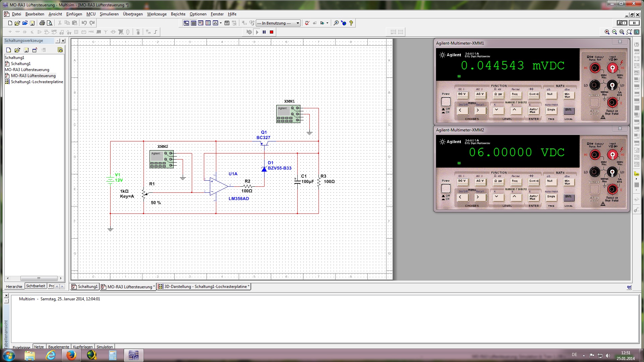Viewport: 644px width, 362px height.
Task: Select 'MO-RA3 Lüftersteuerung' child tree item
Action: (33, 76)
